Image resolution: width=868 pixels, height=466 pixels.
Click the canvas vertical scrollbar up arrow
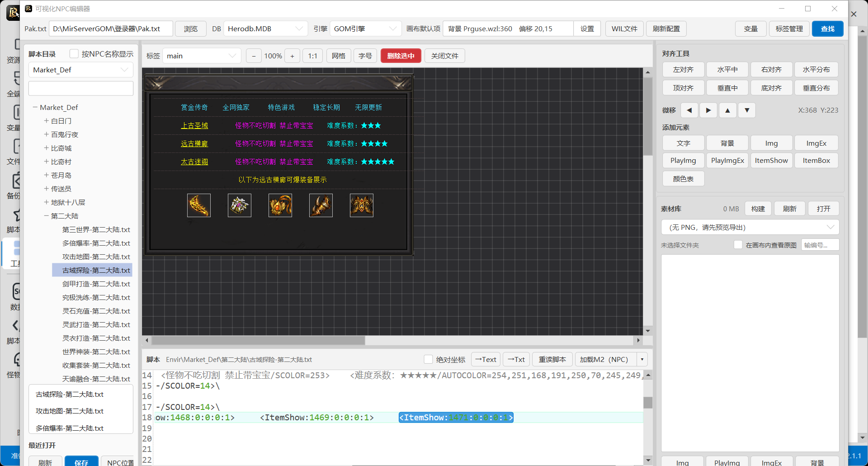point(648,72)
